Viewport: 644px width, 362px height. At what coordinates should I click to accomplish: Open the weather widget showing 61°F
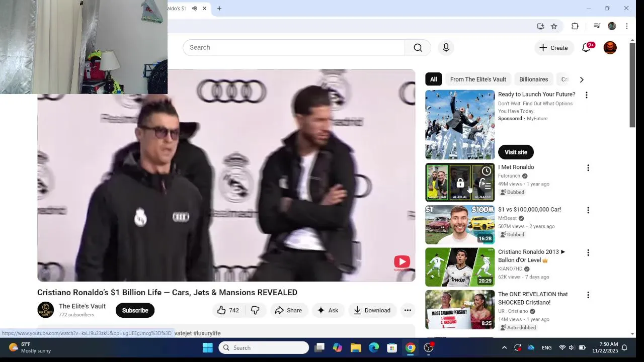click(30, 347)
